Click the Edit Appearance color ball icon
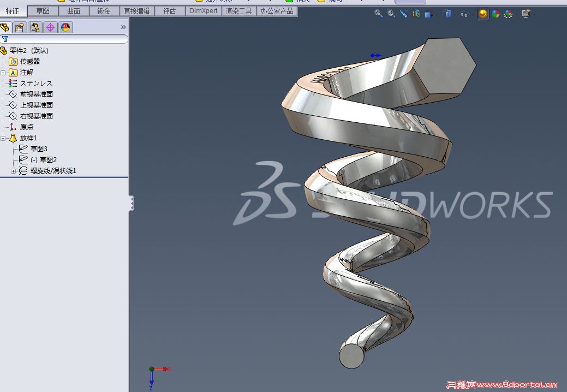567x392 pixels. [x=496, y=14]
